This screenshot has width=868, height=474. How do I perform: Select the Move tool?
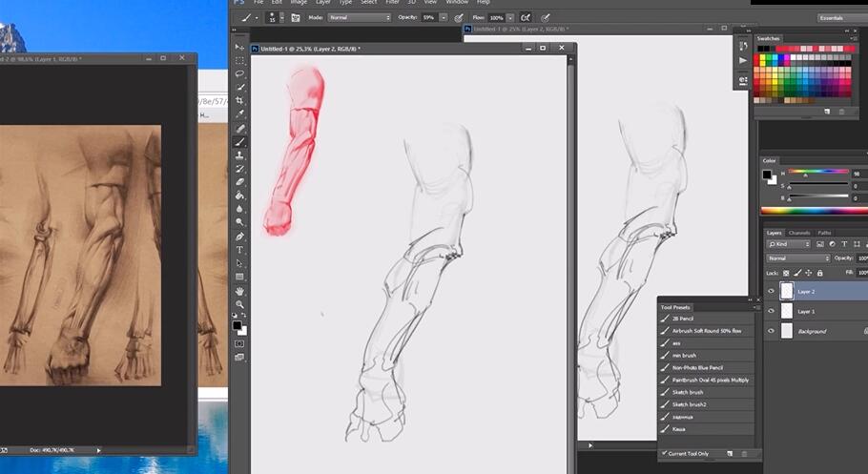pos(239,47)
